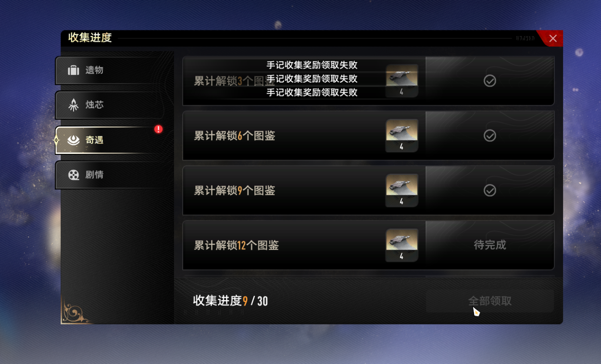Click reward item icon in the 3个图鉴 row
Screen dimensions: 601x364
click(401, 81)
